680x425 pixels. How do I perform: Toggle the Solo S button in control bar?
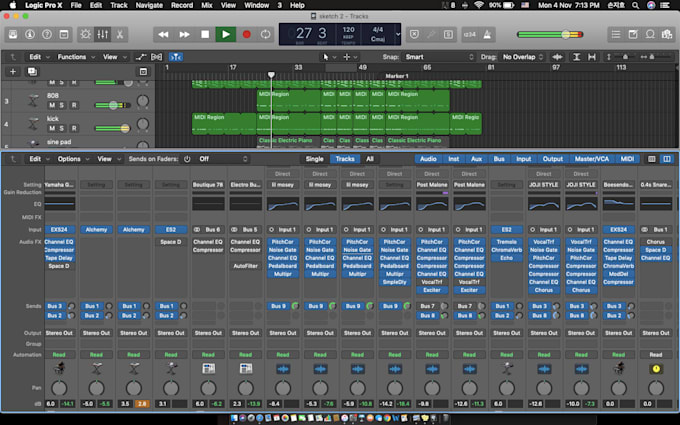click(x=448, y=35)
